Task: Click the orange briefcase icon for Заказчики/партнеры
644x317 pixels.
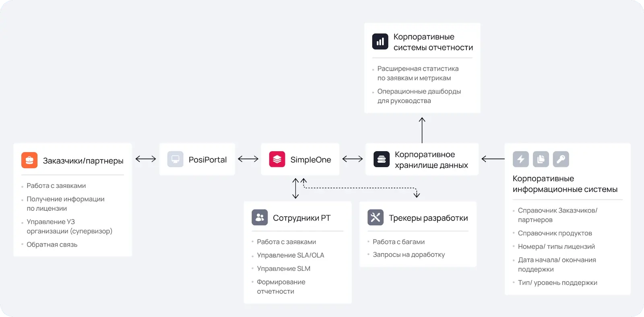Action: pyautogui.click(x=29, y=160)
